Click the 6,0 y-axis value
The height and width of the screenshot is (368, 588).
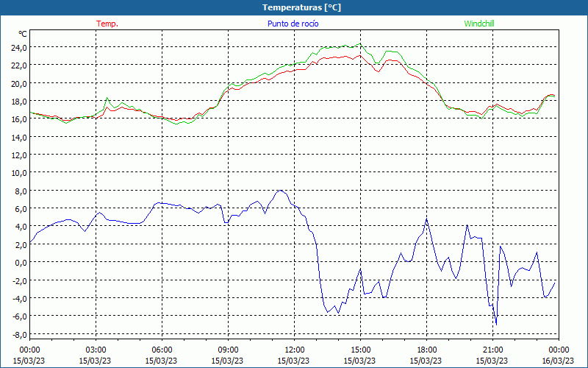21,209
